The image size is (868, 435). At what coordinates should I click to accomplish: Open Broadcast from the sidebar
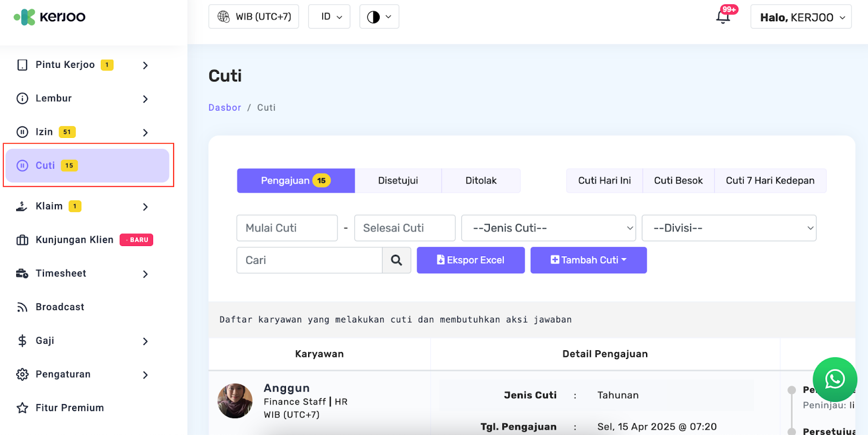[x=60, y=307]
